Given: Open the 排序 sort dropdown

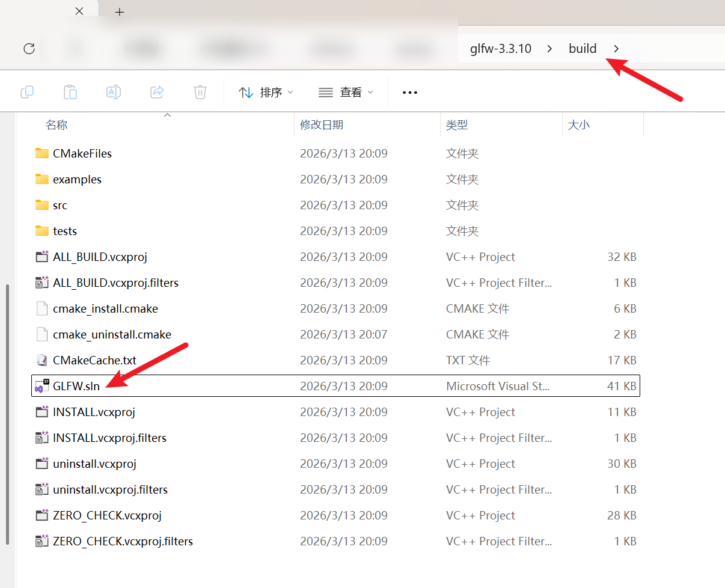Looking at the screenshot, I should (x=266, y=93).
